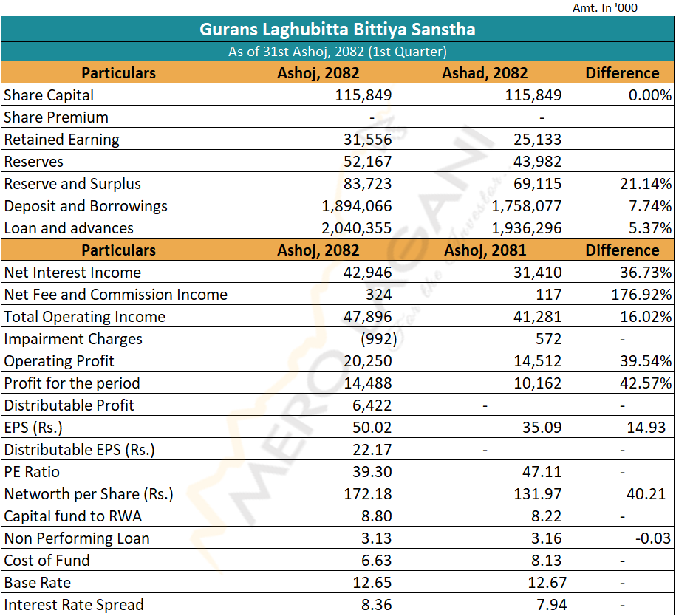Click the Interest Rate Spread label
The image size is (676, 616).
click(x=74, y=605)
